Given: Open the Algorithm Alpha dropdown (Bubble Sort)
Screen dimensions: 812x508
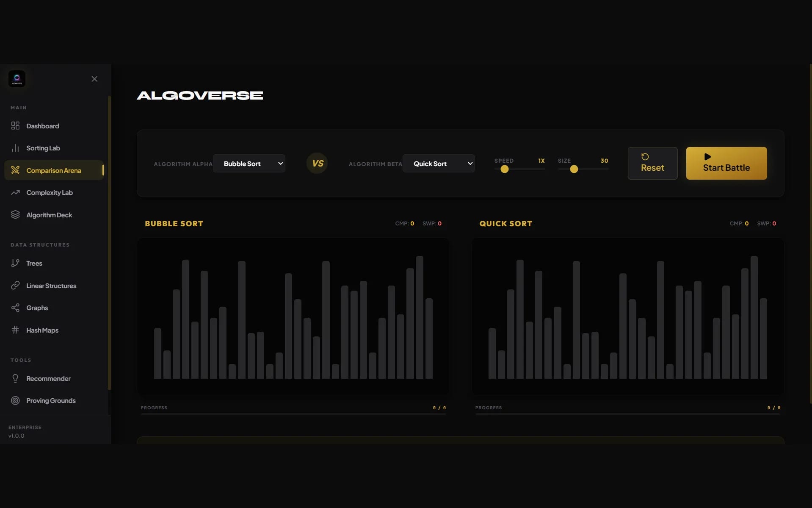Looking at the screenshot, I should 249,164.
